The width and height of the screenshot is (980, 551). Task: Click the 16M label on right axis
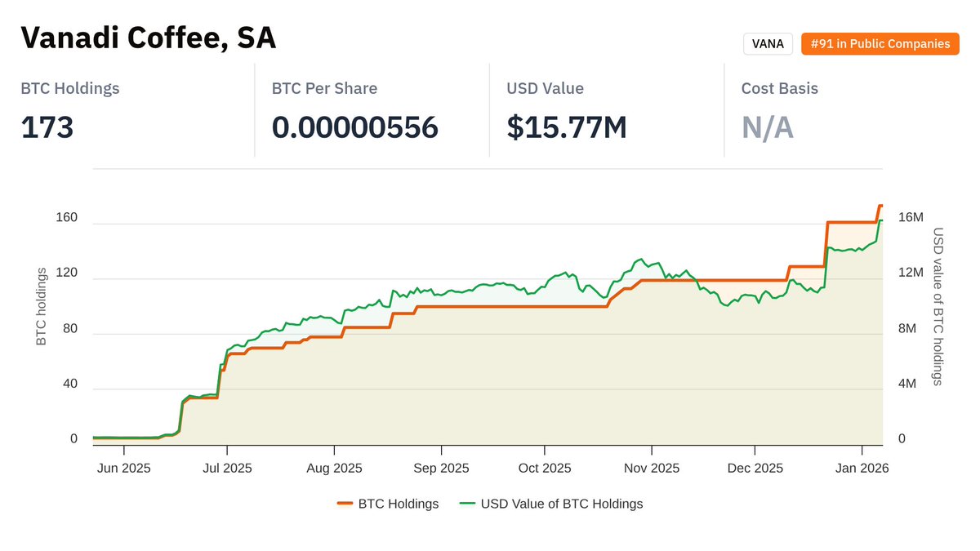(910, 217)
